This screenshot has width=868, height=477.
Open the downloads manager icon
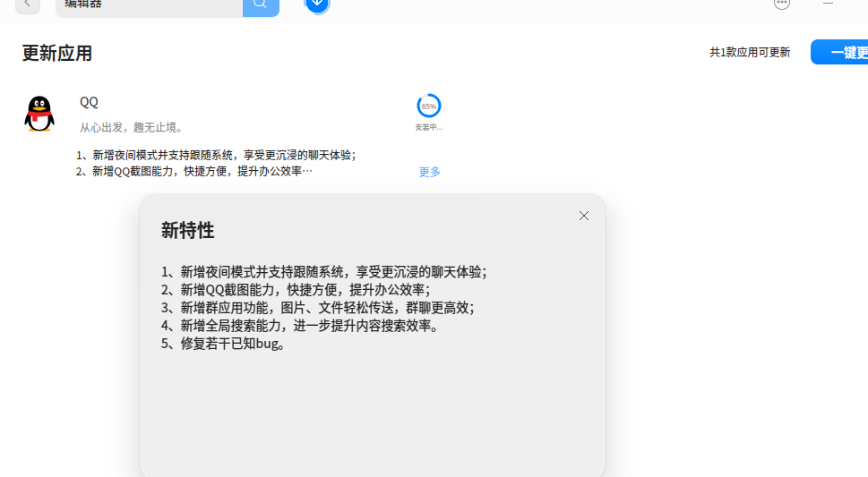point(317,5)
